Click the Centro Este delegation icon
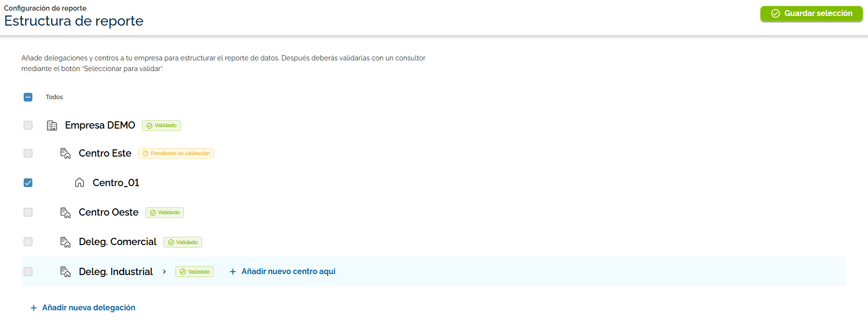868x320 pixels. tap(65, 153)
